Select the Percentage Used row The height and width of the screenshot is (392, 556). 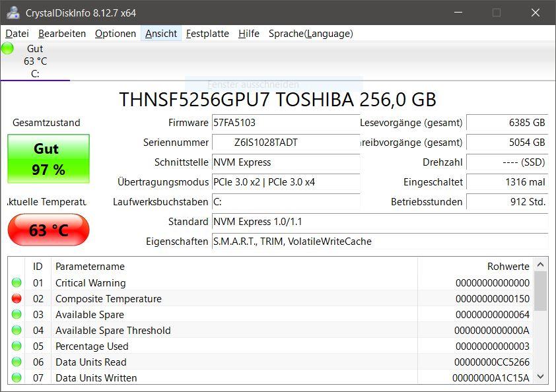(271, 346)
